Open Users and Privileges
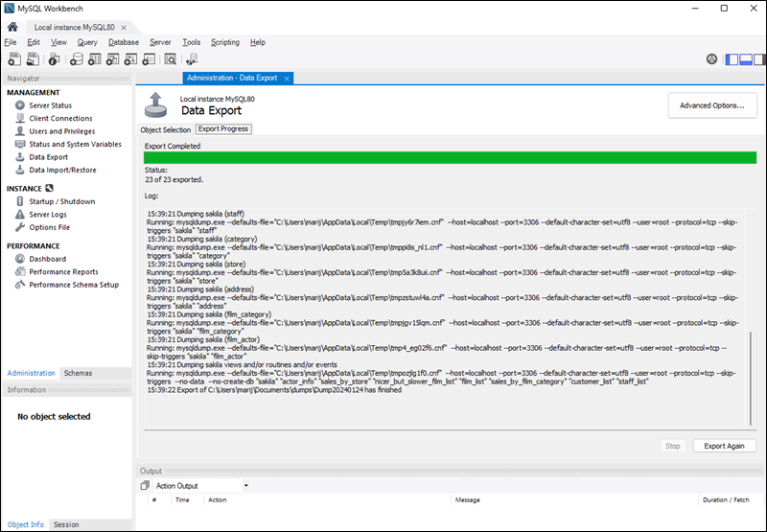Image resolution: width=767 pixels, height=532 pixels. tap(61, 131)
